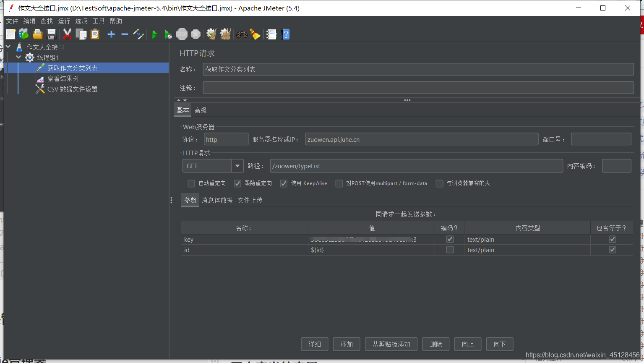Image resolution: width=644 pixels, height=363 pixels.
Task: Select the 参数 tab
Action: (x=190, y=200)
